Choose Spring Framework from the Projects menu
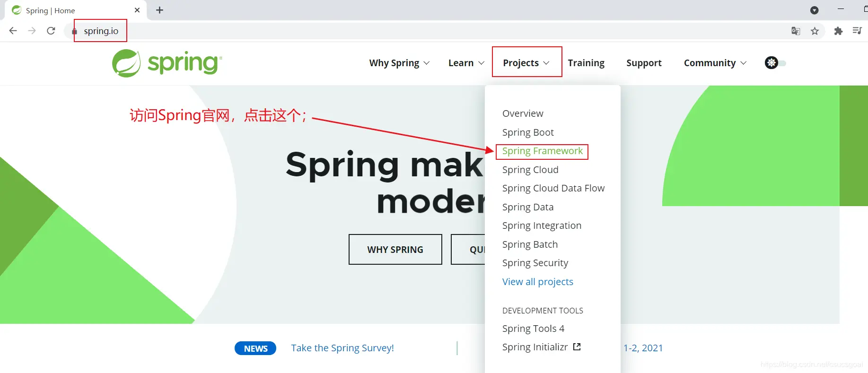Screen dimensions: 868x373 542,151
